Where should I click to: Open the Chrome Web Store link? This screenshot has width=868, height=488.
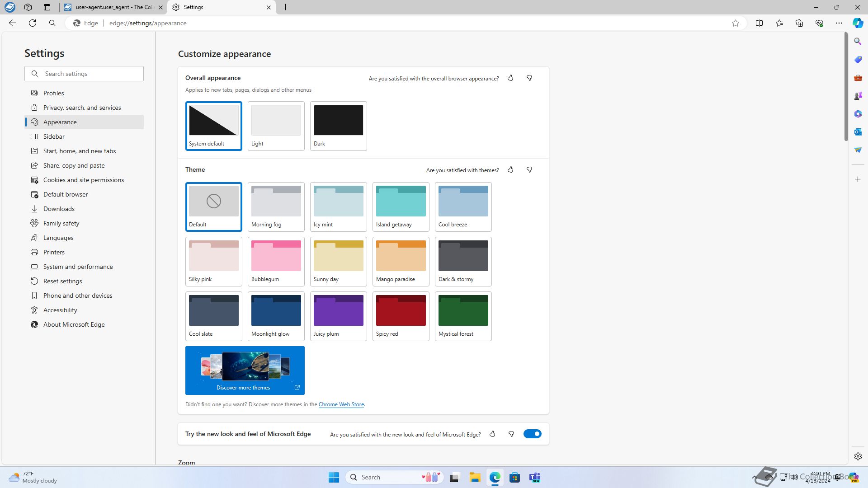click(341, 404)
